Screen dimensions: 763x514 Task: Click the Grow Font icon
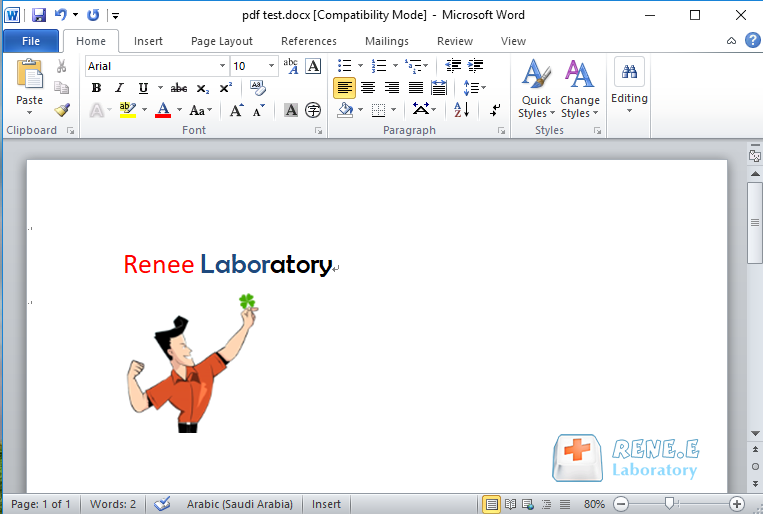click(237, 110)
